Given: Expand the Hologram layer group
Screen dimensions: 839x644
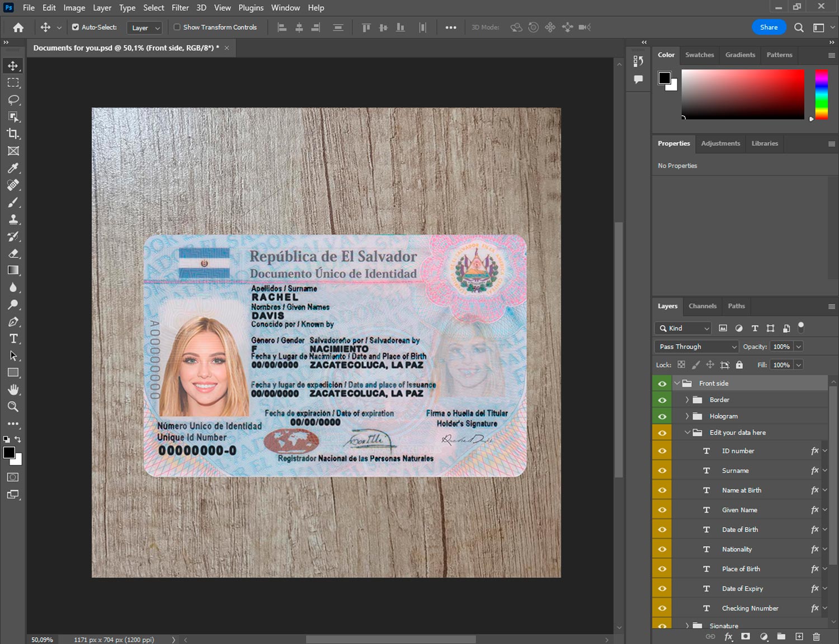Looking at the screenshot, I should pyautogui.click(x=687, y=416).
